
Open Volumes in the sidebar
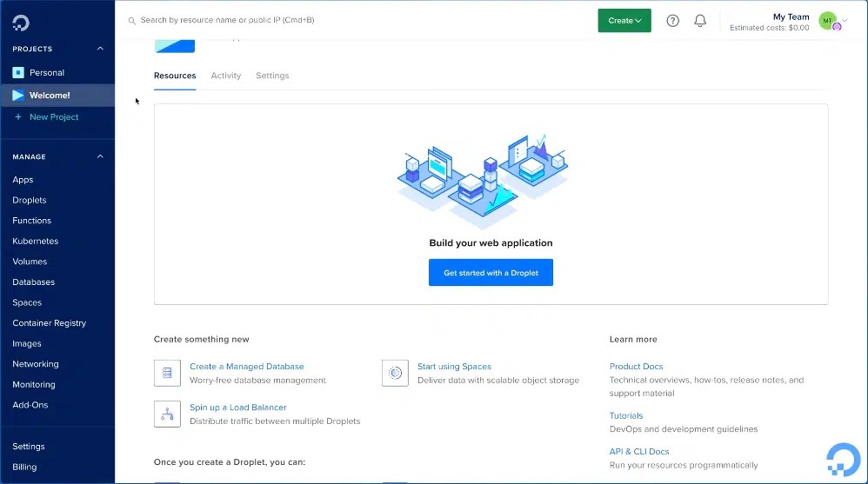click(30, 262)
